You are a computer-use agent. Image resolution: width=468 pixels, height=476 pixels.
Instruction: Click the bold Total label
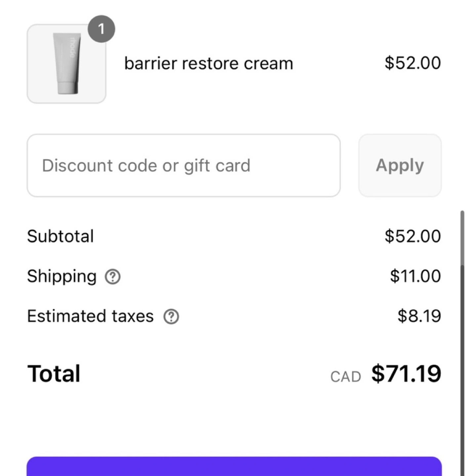(x=54, y=374)
